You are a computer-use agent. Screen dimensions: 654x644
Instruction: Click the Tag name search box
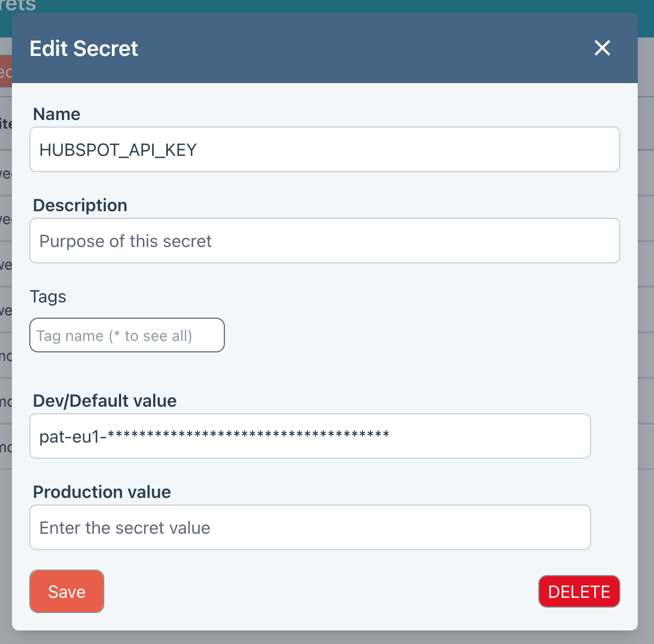click(127, 336)
